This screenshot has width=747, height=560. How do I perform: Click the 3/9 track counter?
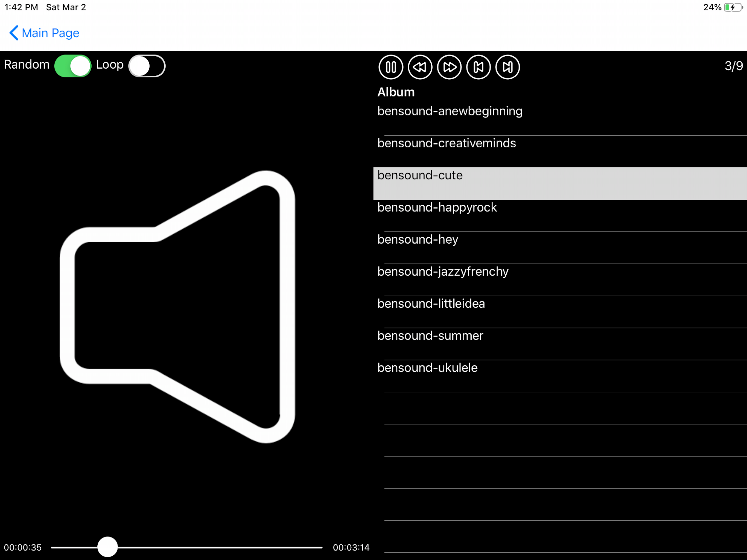pyautogui.click(x=734, y=66)
